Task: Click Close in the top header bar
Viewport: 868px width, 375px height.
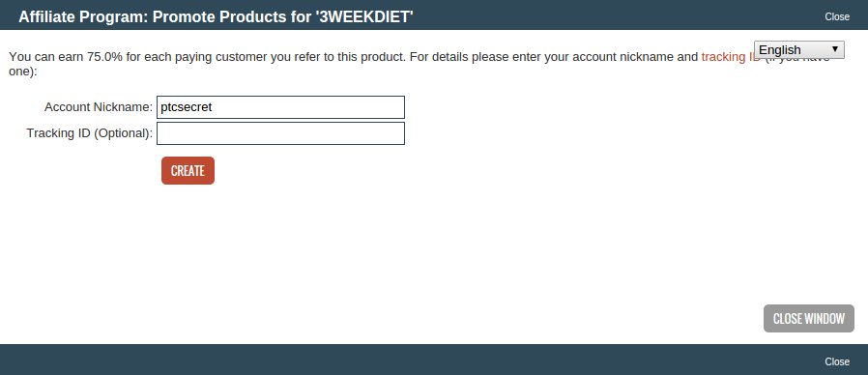Action: click(x=837, y=16)
